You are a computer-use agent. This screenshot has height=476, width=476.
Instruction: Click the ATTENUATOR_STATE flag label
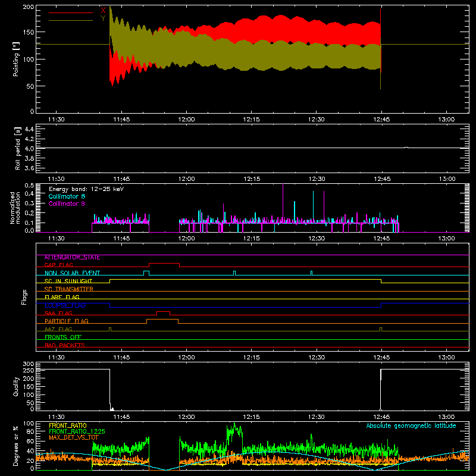pyautogui.click(x=72, y=258)
